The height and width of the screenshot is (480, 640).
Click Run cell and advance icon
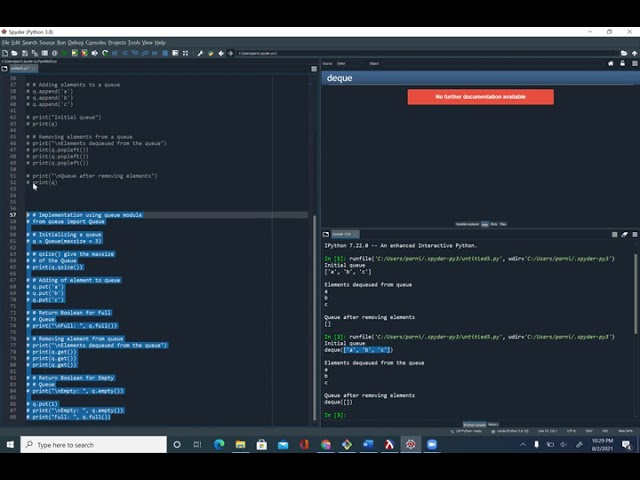coord(84,53)
